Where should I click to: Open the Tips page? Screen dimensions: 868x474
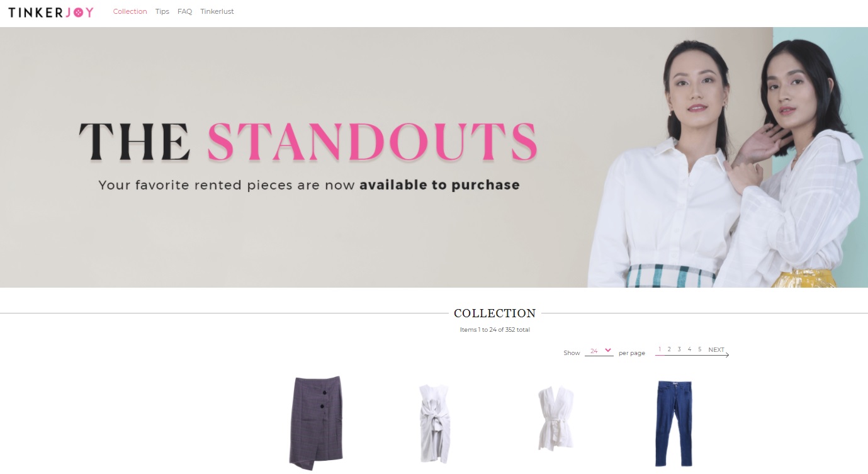coord(162,11)
